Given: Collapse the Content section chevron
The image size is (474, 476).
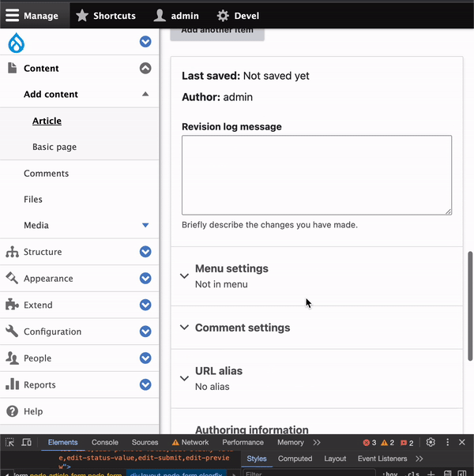Looking at the screenshot, I should pyautogui.click(x=145, y=69).
